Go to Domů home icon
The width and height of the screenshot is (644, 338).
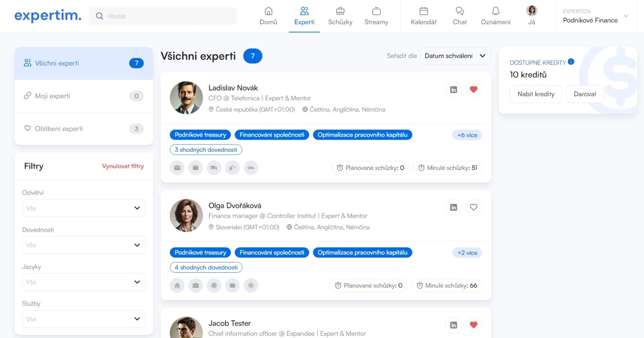[268, 11]
